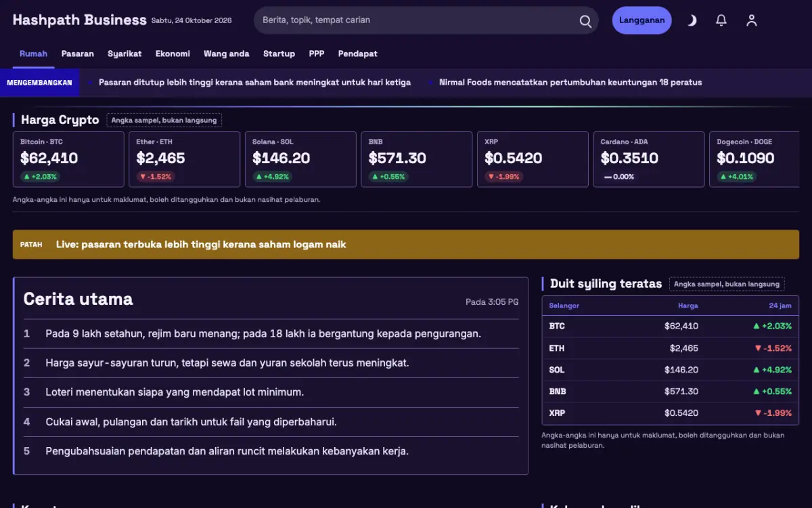Click the Langganan subscribe button
Screen dimensions: 812x508
tap(641, 20)
